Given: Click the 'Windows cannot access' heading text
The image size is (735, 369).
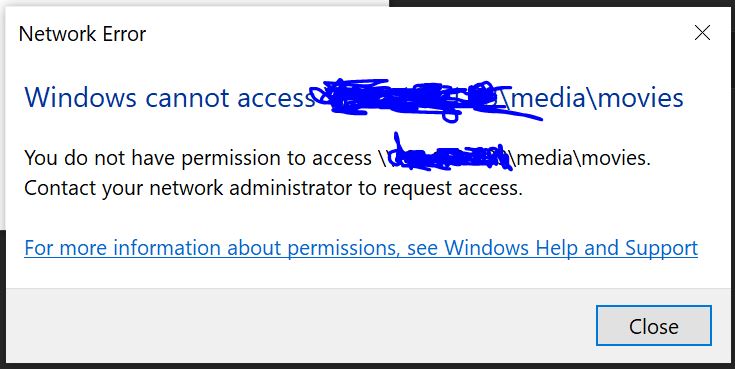Looking at the screenshot, I should pos(169,98).
